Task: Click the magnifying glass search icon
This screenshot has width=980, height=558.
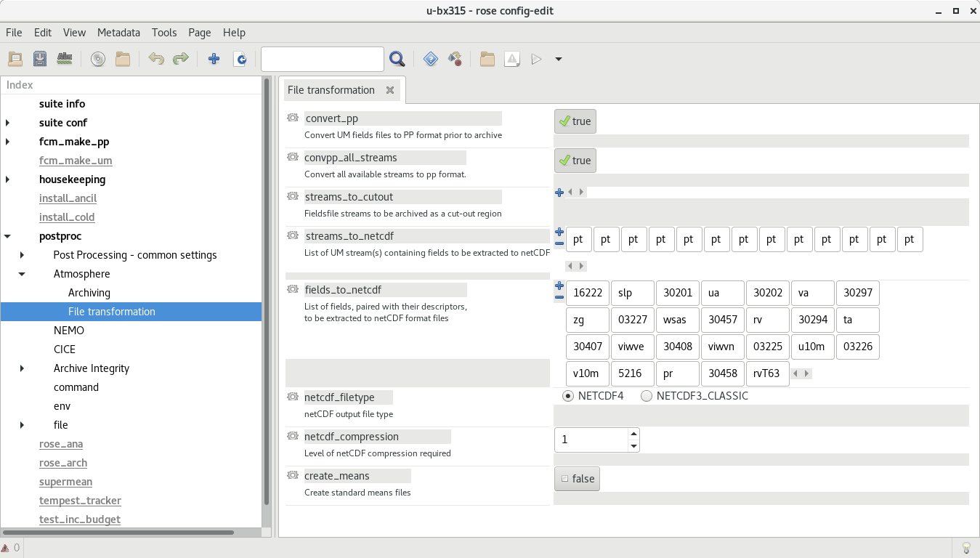Action: point(397,59)
